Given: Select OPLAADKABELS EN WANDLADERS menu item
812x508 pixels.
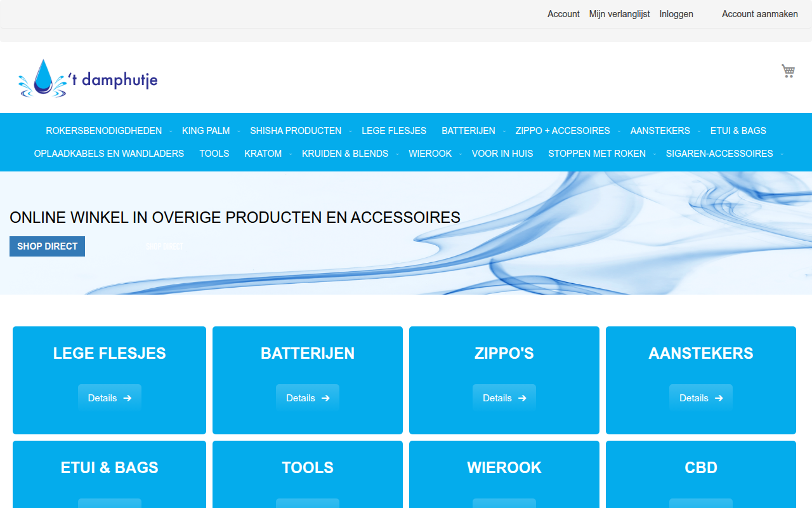Looking at the screenshot, I should coord(109,154).
